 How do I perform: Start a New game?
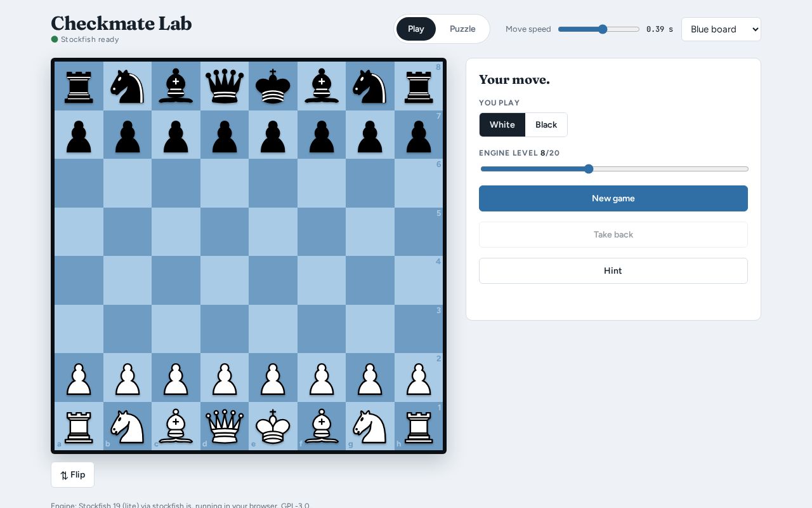[613, 198]
